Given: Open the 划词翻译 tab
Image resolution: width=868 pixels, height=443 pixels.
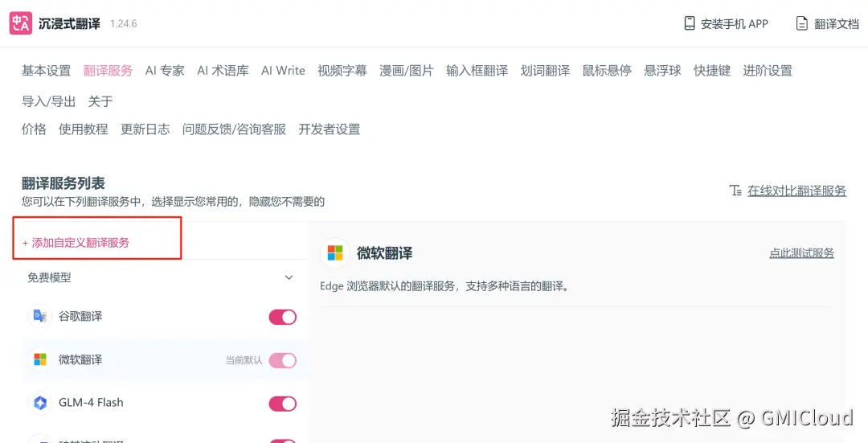Looking at the screenshot, I should (x=545, y=70).
